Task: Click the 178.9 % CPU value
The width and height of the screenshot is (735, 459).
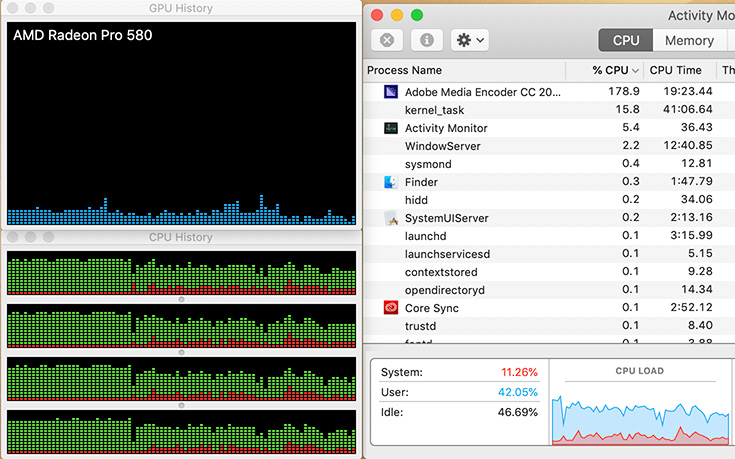Action: point(624,91)
